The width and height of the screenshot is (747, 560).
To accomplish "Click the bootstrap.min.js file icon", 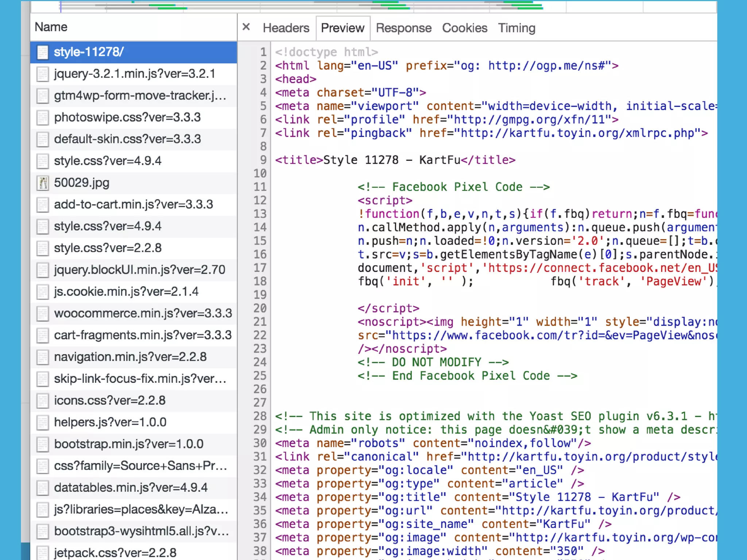I will (43, 444).
